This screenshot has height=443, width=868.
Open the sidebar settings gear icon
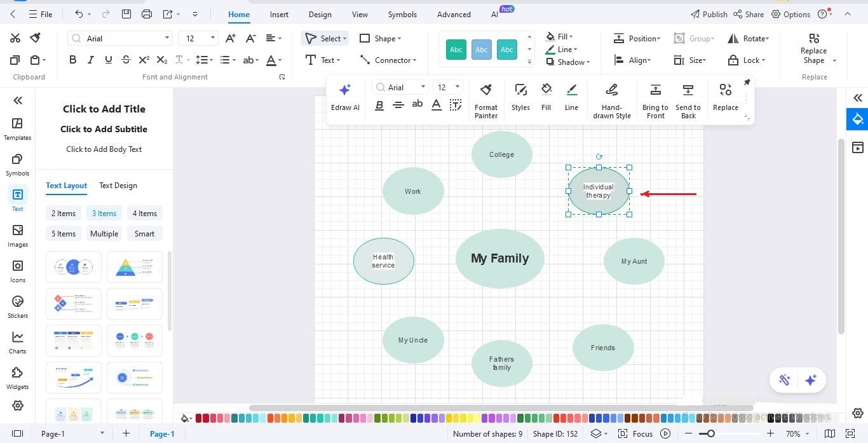[x=17, y=406]
